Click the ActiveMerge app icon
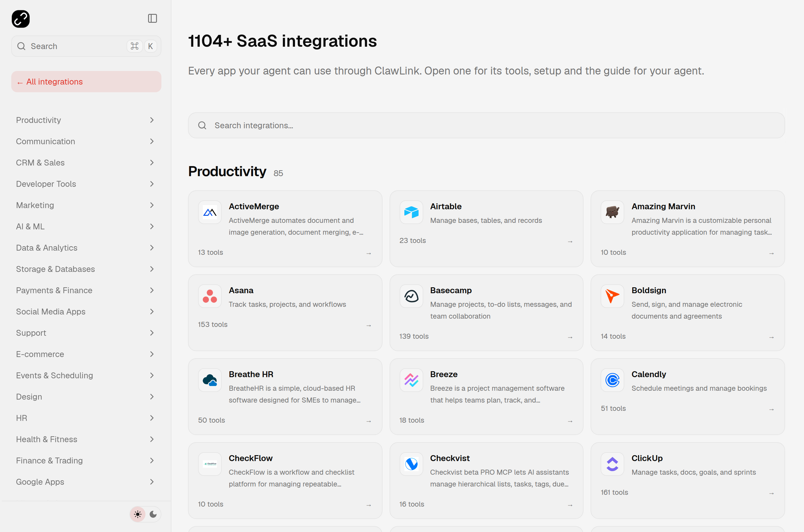The width and height of the screenshot is (804, 532). (210, 213)
